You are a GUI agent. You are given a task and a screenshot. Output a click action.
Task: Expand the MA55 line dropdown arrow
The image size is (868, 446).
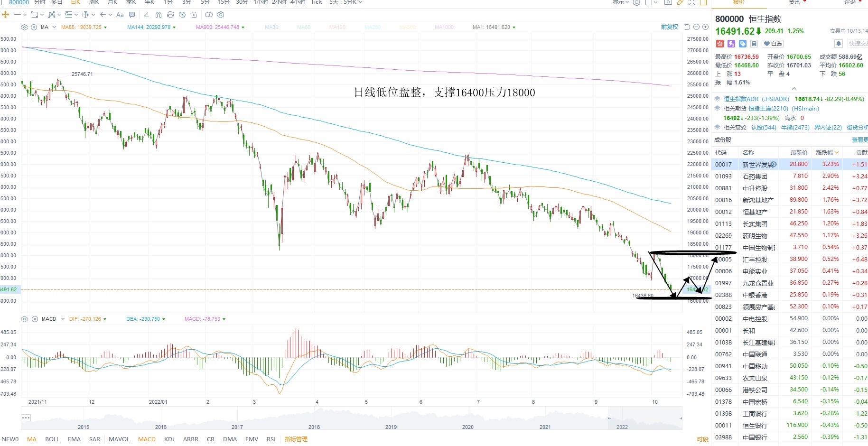tap(105, 28)
